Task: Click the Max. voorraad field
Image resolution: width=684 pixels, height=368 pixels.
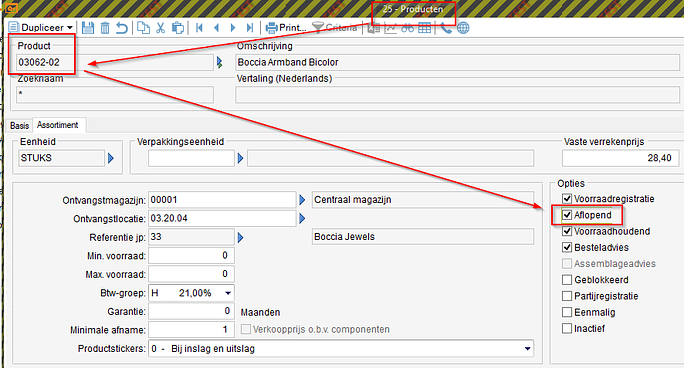Action: click(191, 274)
